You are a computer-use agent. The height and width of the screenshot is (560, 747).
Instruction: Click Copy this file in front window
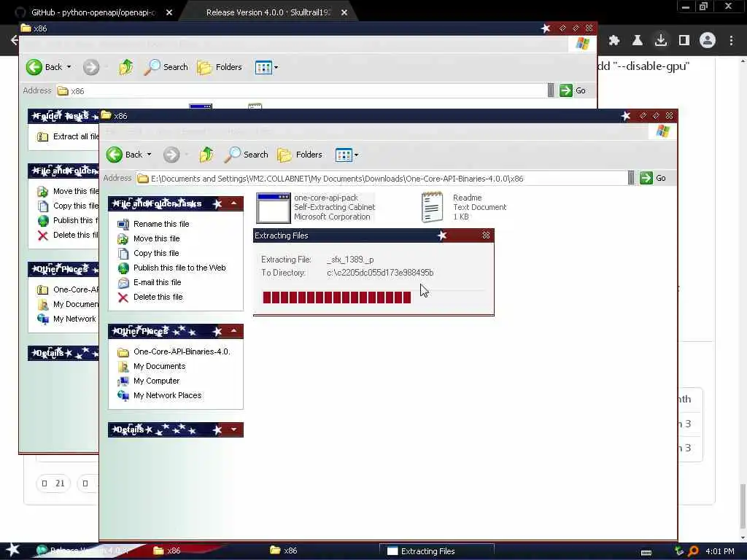156,253
